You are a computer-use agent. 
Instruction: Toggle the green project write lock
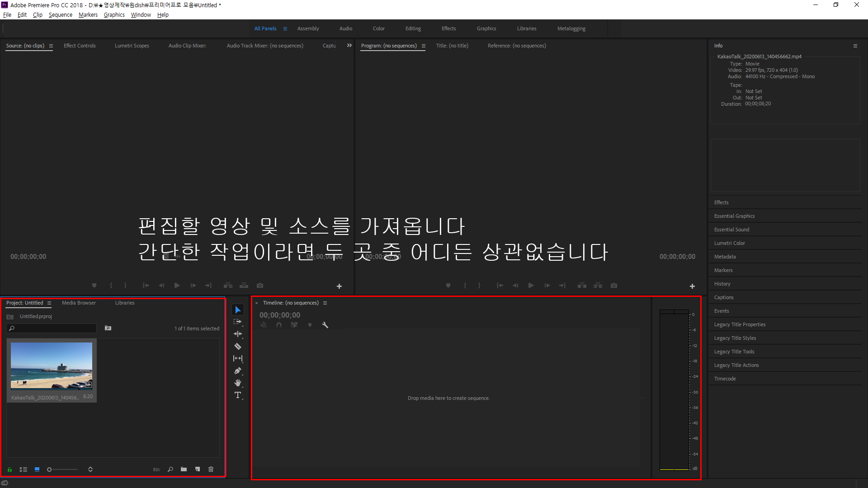[x=10, y=469]
